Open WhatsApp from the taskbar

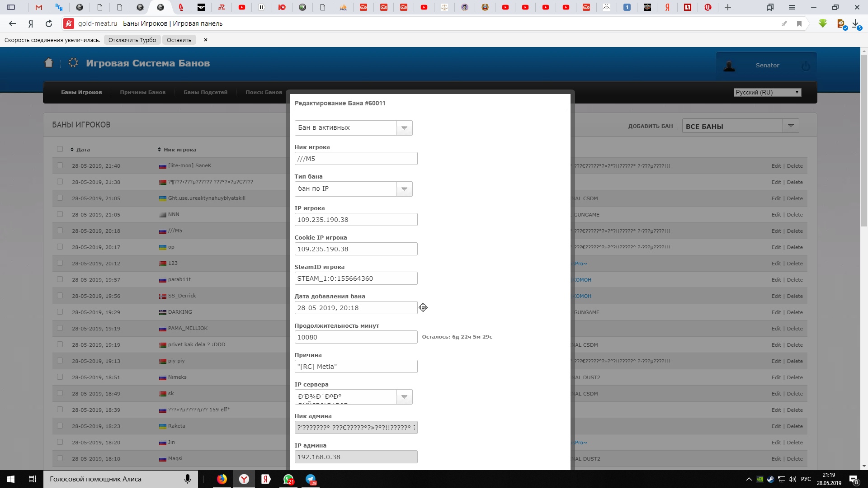click(x=288, y=480)
